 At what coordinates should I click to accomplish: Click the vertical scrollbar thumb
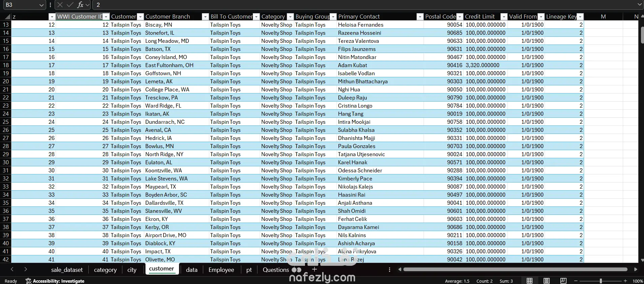(642, 35)
